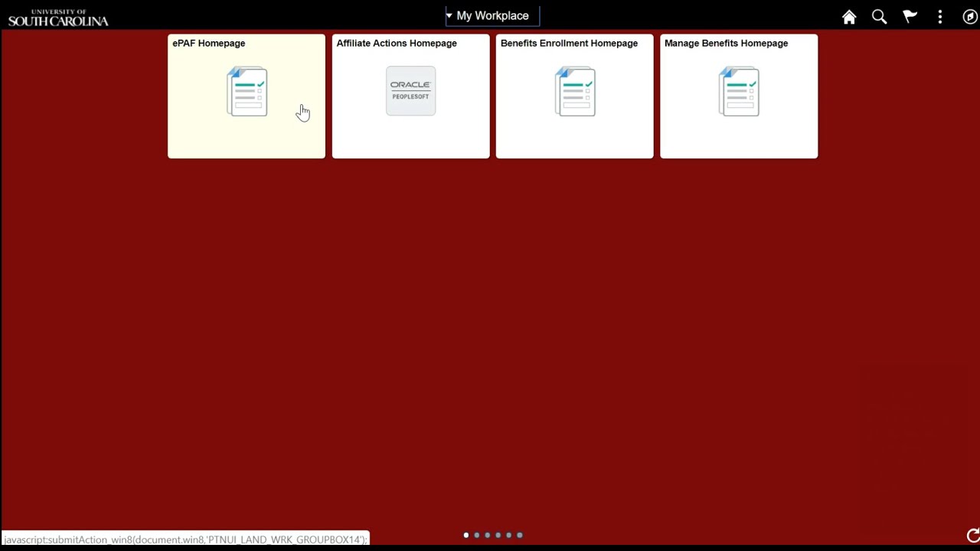980x551 pixels.
Task: Open the search magnifier icon
Action: [x=879, y=17]
